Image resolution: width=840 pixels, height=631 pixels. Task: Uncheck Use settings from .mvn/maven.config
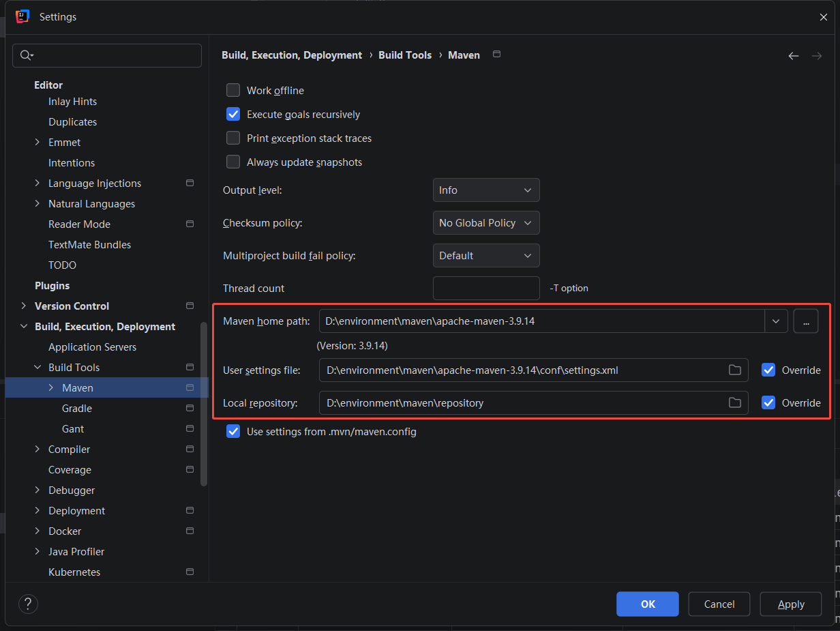point(233,431)
